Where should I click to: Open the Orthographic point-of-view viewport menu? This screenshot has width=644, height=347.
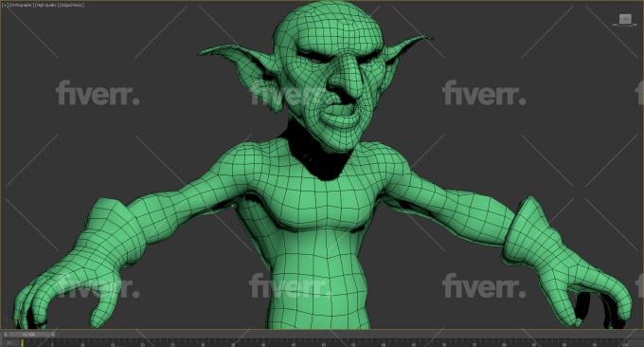pos(22,6)
